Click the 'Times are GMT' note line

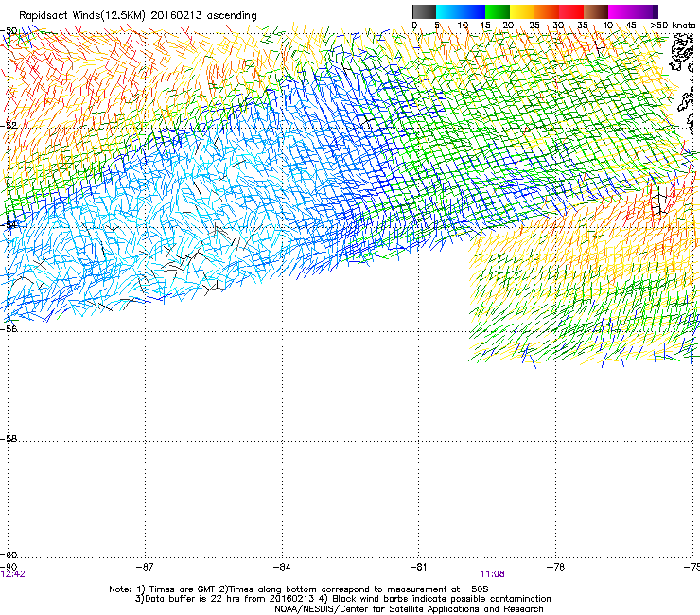[x=299, y=589]
